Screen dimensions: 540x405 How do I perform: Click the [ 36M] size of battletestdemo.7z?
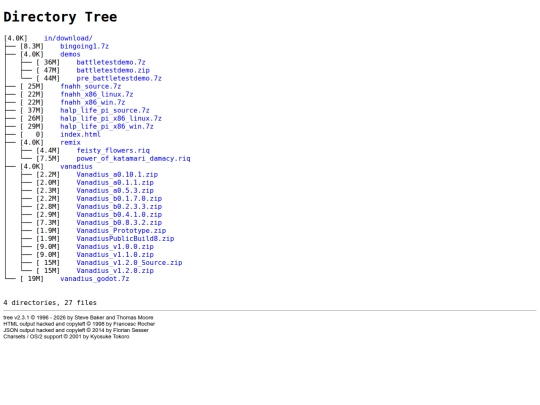click(x=48, y=62)
